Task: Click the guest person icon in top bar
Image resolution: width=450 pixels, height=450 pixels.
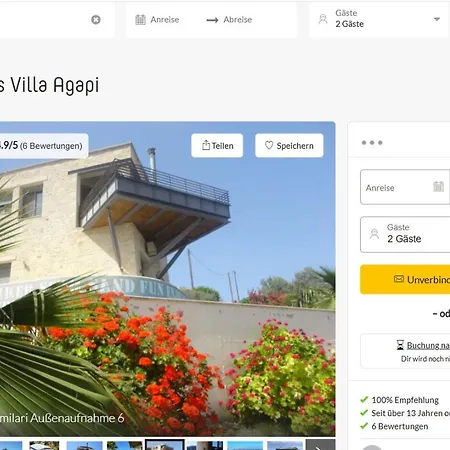Action: (x=323, y=19)
